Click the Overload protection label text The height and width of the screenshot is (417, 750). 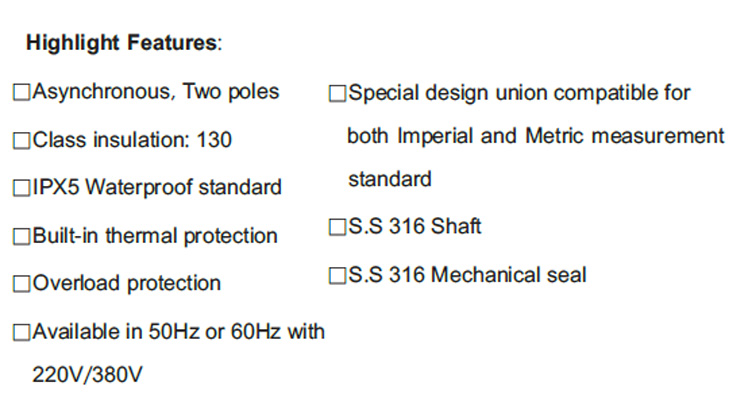(x=127, y=283)
